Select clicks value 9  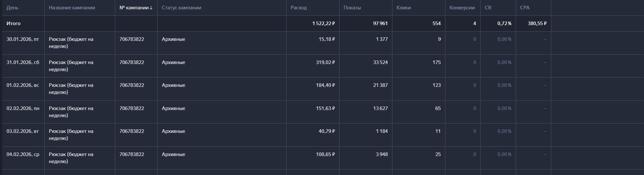[439, 39]
